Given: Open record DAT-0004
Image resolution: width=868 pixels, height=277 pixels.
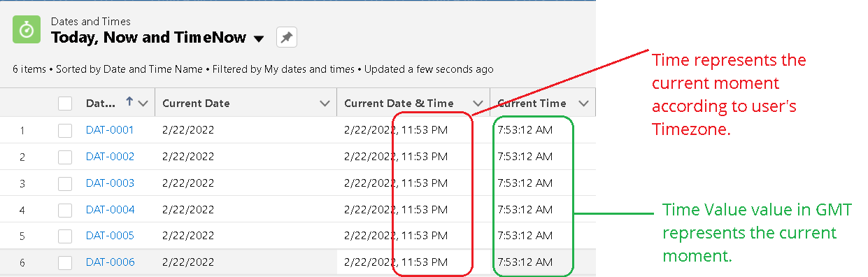Looking at the screenshot, I should click(110, 210).
